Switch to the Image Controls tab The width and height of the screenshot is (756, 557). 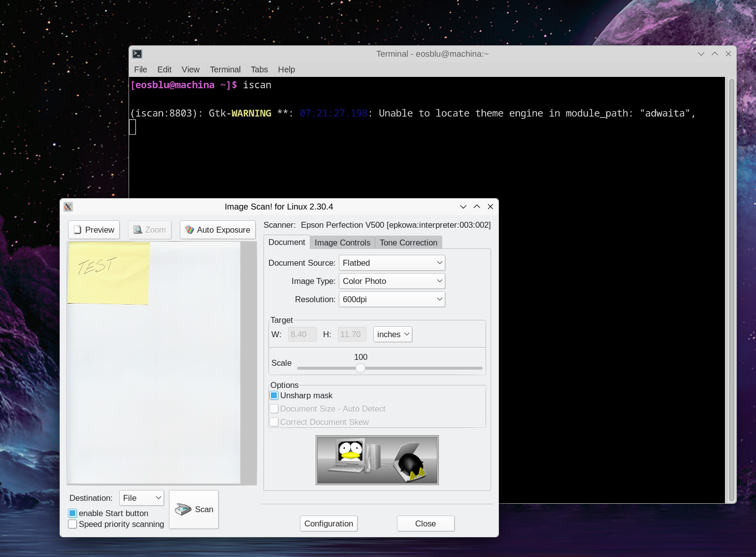(x=342, y=243)
